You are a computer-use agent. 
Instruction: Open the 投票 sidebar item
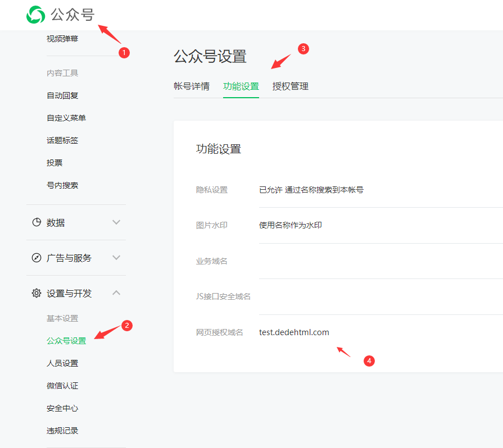[x=55, y=163]
